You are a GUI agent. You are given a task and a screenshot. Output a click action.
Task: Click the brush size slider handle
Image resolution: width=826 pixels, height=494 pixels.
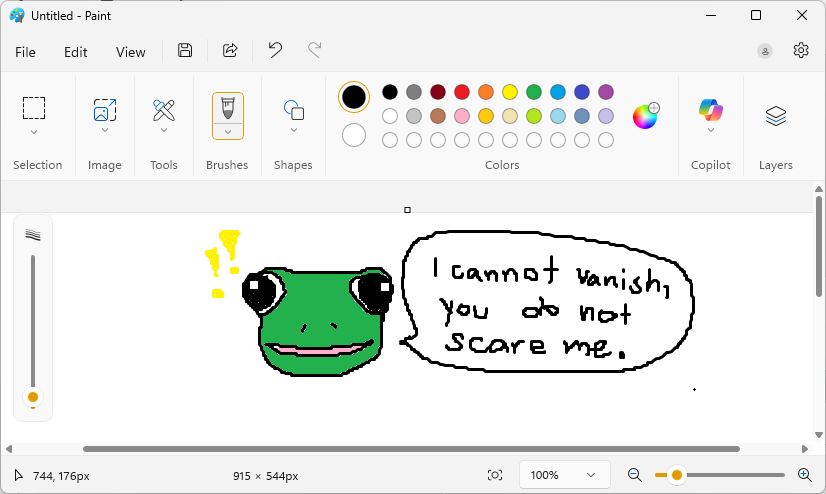click(33, 397)
